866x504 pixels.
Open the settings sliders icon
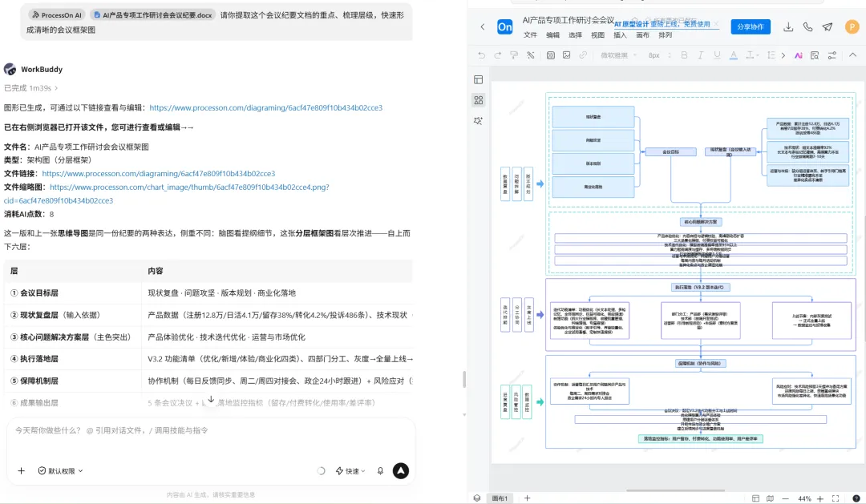pos(832,55)
